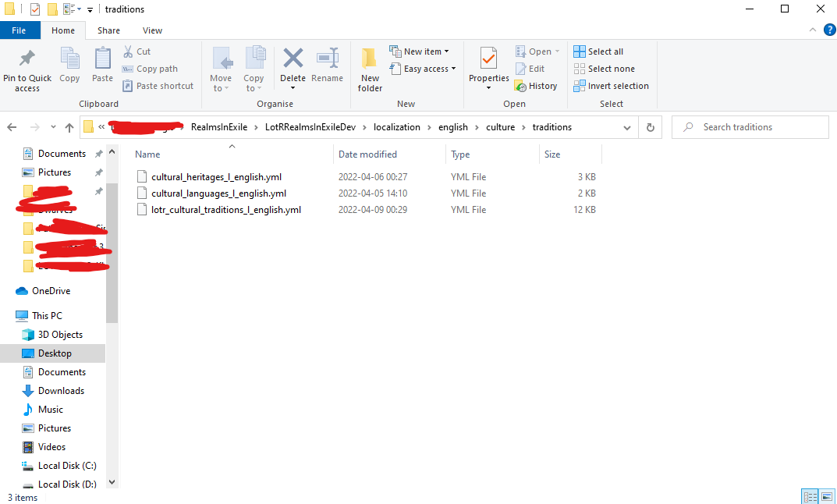Open Explorer help question mark
This screenshot has height=504, width=837.
pos(829,30)
